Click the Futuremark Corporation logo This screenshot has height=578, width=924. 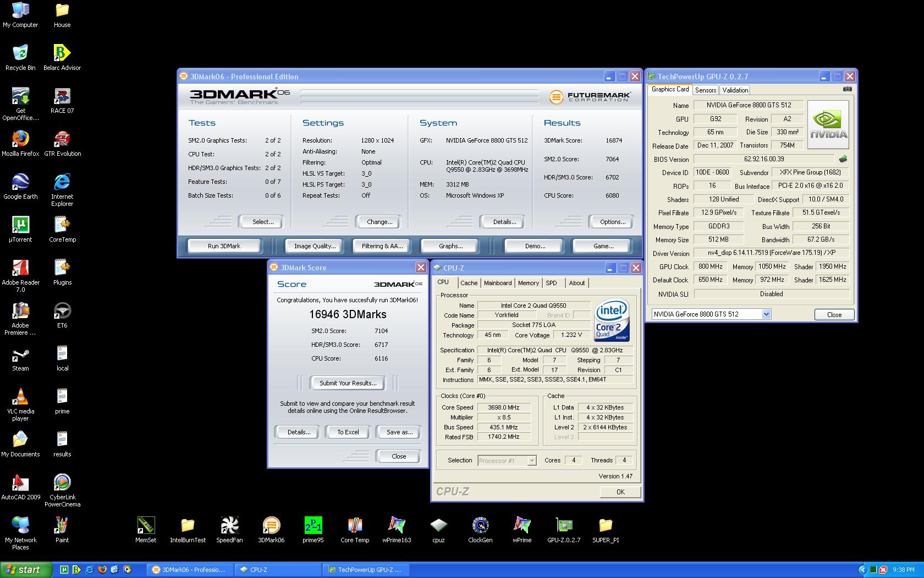(590, 97)
